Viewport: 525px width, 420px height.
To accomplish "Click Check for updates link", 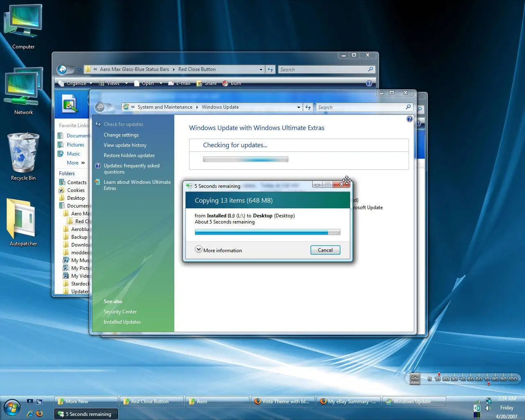I will 123,124.
